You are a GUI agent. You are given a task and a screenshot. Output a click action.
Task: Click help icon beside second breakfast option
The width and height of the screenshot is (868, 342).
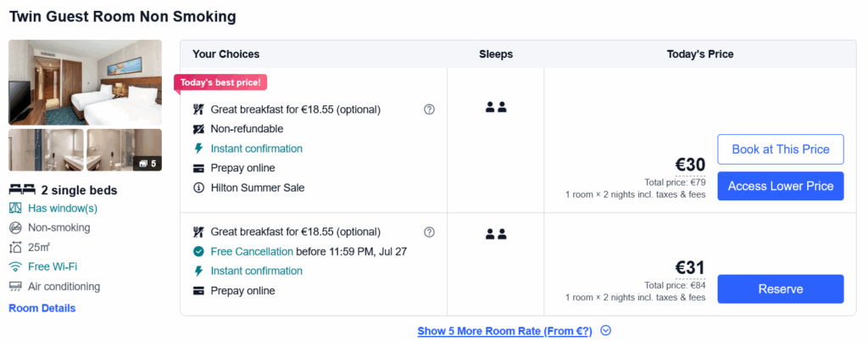429,232
